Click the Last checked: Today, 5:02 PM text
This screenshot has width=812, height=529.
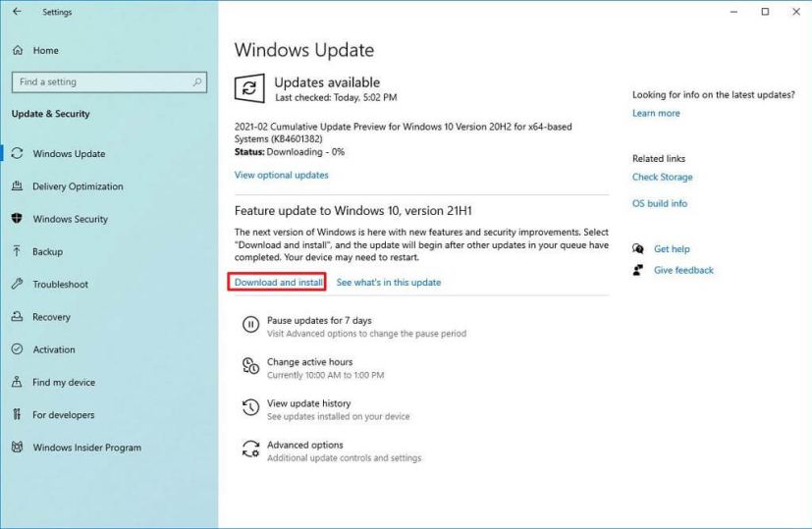pyautogui.click(x=336, y=97)
